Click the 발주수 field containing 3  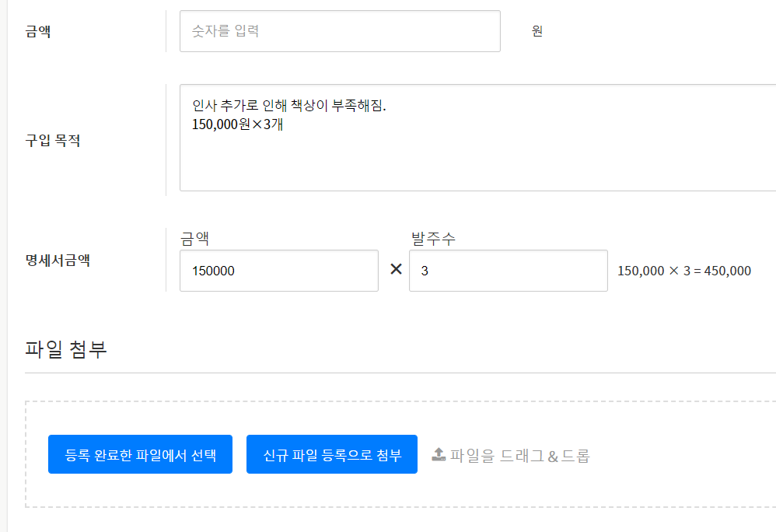coord(508,271)
